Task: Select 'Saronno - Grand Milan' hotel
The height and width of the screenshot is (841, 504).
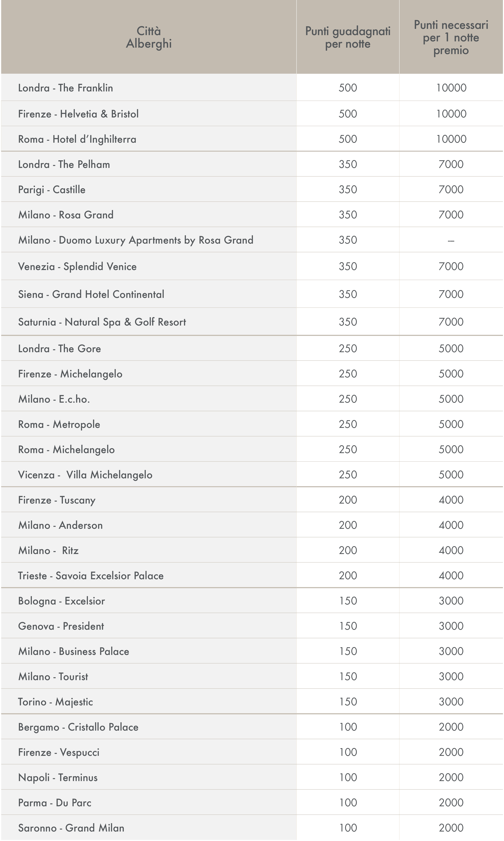Action: [71, 828]
